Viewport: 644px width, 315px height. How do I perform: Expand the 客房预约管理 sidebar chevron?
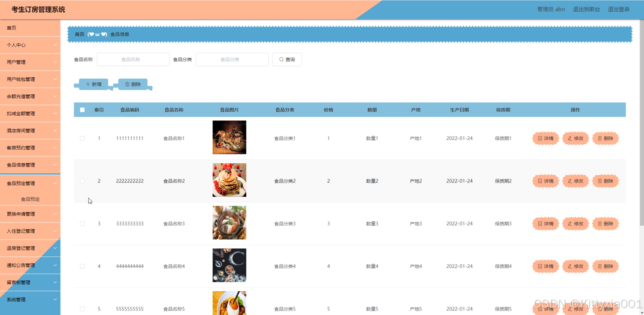[x=55, y=148]
